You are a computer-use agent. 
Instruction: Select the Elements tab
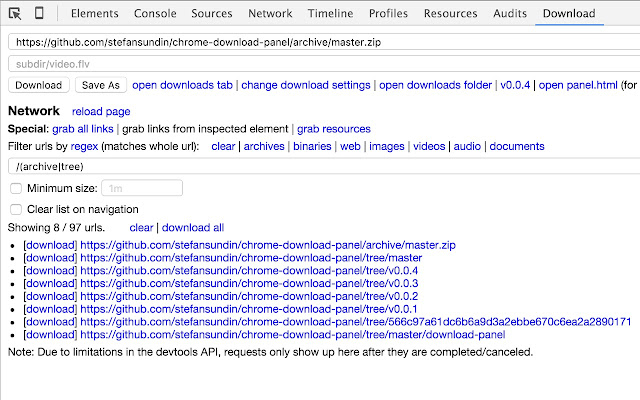click(x=95, y=13)
